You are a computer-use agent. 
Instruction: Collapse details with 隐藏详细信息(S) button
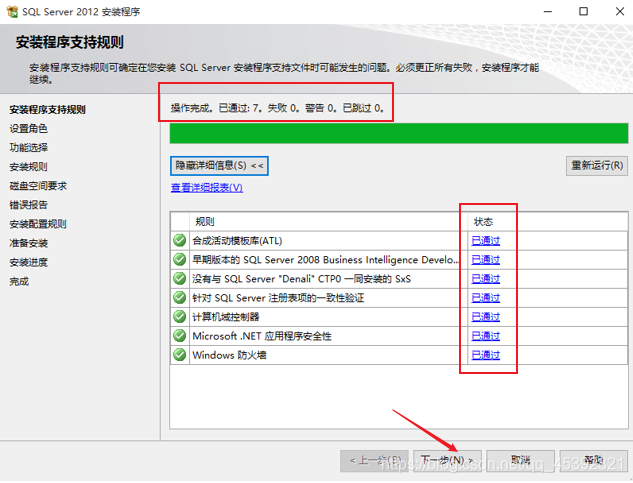coord(219,166)
